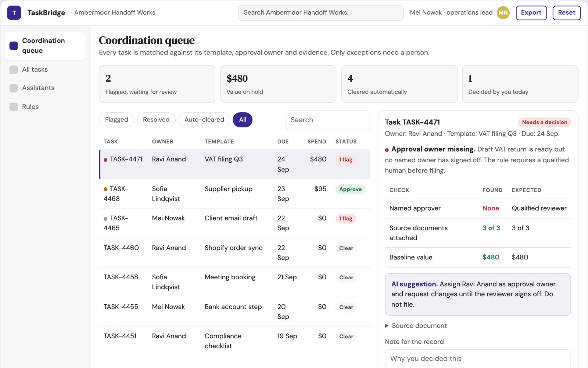Viewport: 588px width, 368px height.
Task: Click the 1 flag badge on Client email draft
Action: pyautogui.click(x=345, y=219)
